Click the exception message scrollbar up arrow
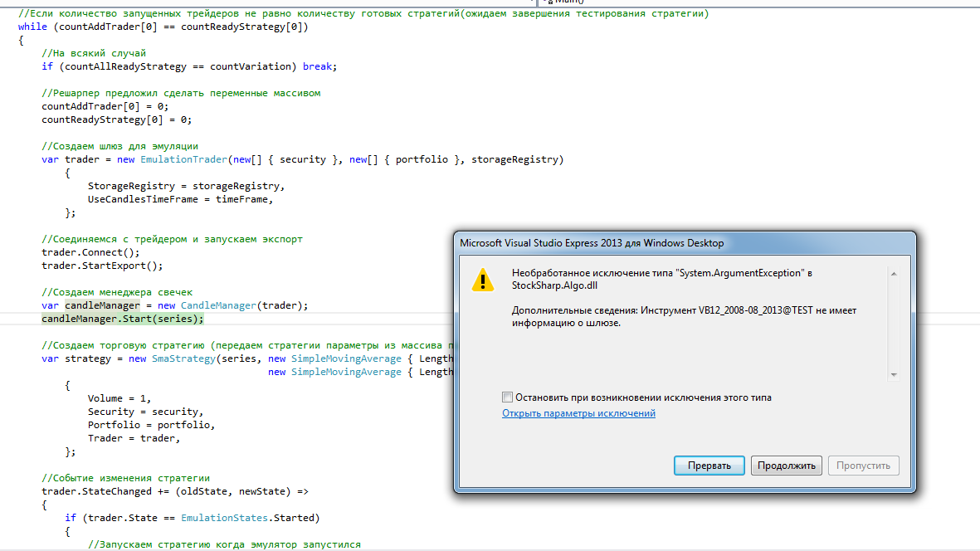The image size is (980, 551). tap(894, 273)
